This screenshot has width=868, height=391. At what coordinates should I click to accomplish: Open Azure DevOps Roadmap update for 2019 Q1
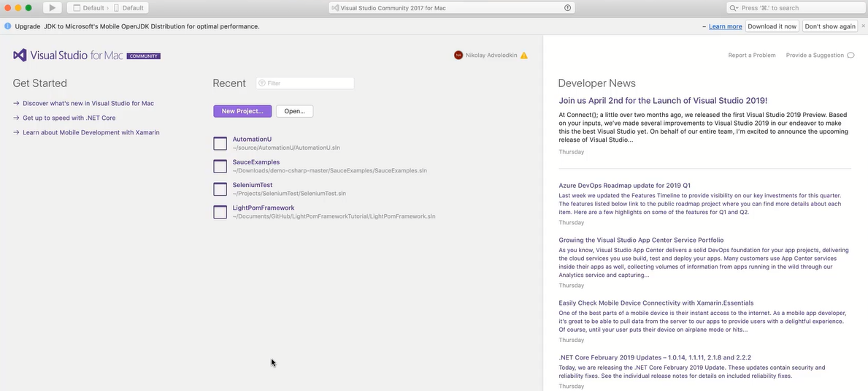click(624, 186)
